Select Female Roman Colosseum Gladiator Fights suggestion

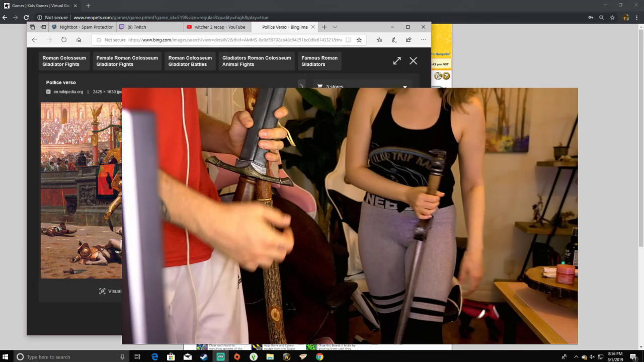click(127, 61)
